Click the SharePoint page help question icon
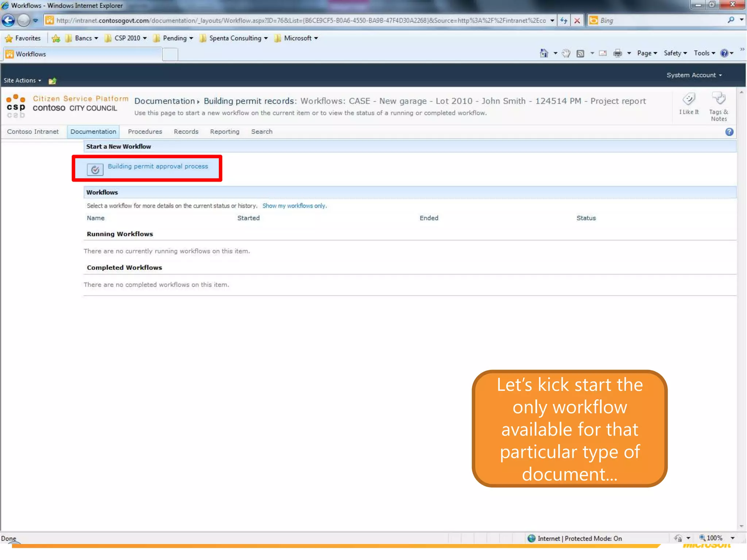The height and width of the screenshot is (560, 747). pyautogui.click(x=729, y=132)
